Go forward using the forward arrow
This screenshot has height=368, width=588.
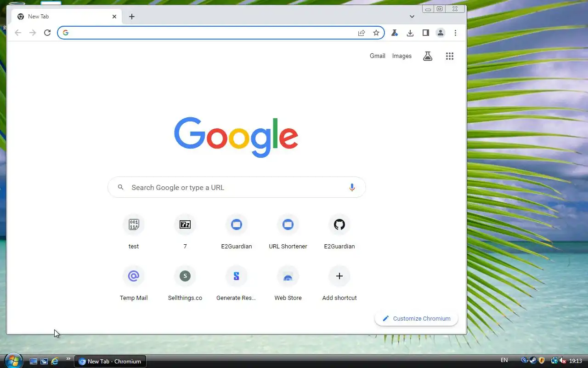pyautogui.click(x=33, y=33)
